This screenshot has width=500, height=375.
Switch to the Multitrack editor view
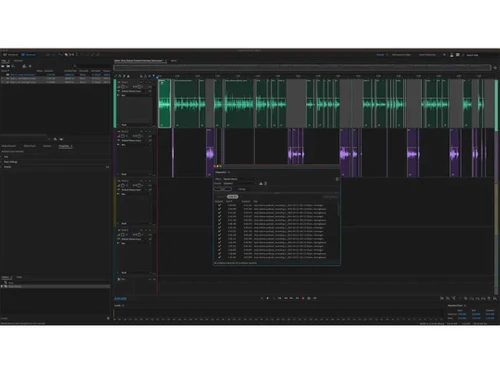pos(29,55)
